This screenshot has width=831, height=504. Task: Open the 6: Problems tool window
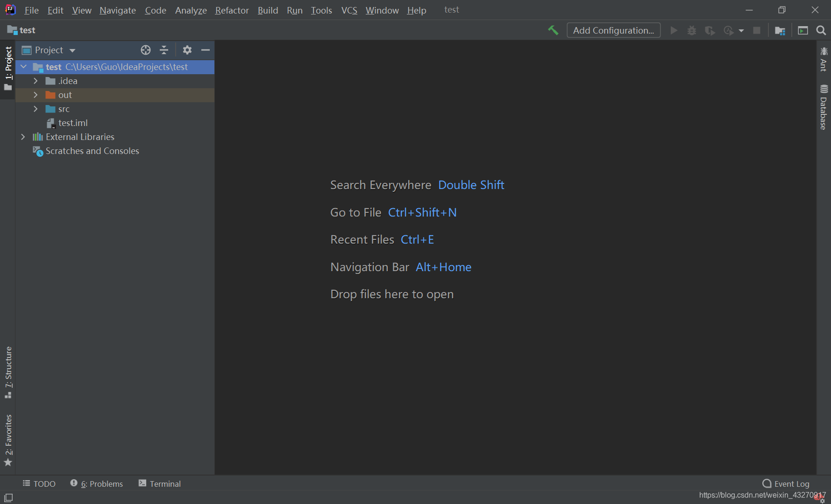[97, 484]
